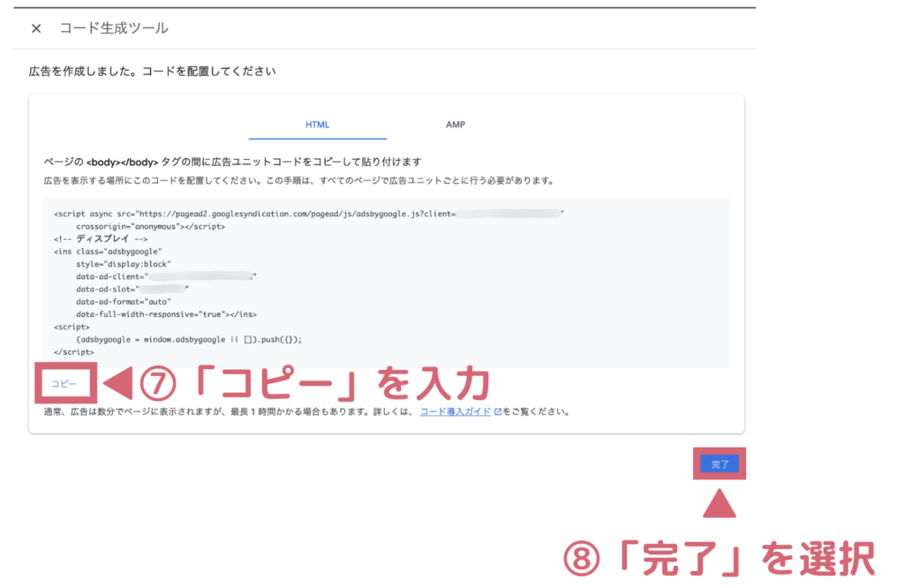Click external-link icon beside コード導入ガイド
Screen dimensions: 904x588
(497, 411)
